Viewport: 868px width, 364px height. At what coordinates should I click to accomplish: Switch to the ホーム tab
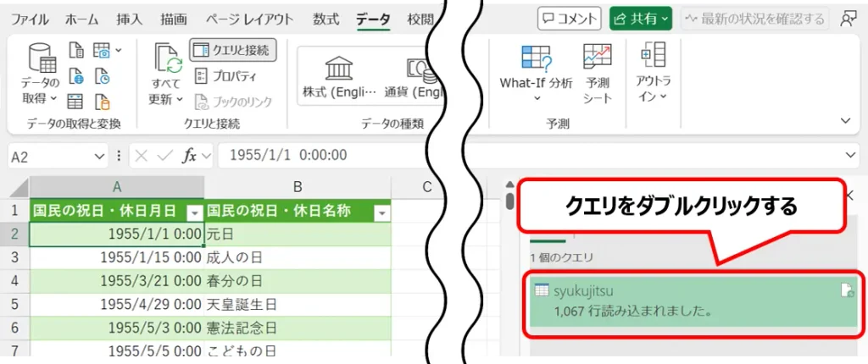(x=82, y=19)
